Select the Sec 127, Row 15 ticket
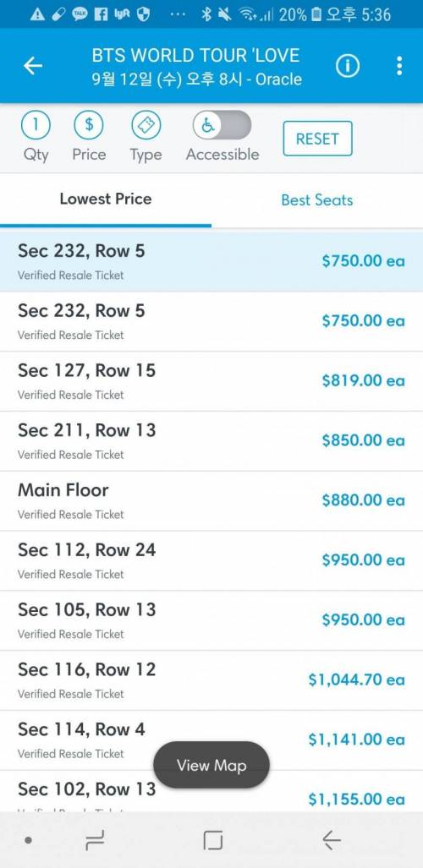The height and width of the screenshot is (868, 423). point(211,381)
